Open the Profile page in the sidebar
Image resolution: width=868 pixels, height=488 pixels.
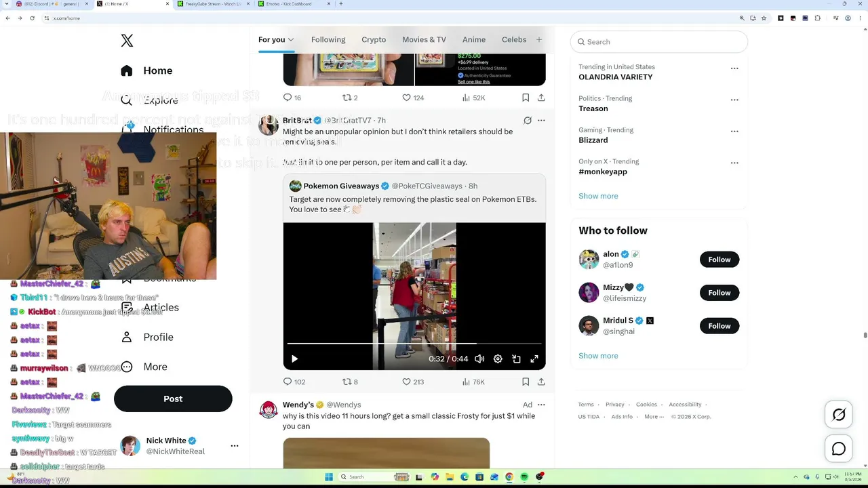point(147,338)
